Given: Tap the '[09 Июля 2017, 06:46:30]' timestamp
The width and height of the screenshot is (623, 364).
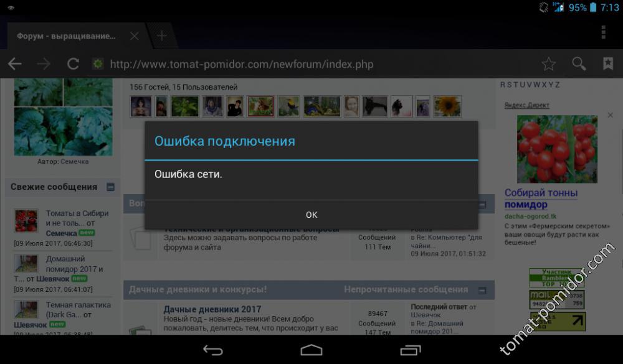Looking at the screenshot, I should tap(53, 243).
